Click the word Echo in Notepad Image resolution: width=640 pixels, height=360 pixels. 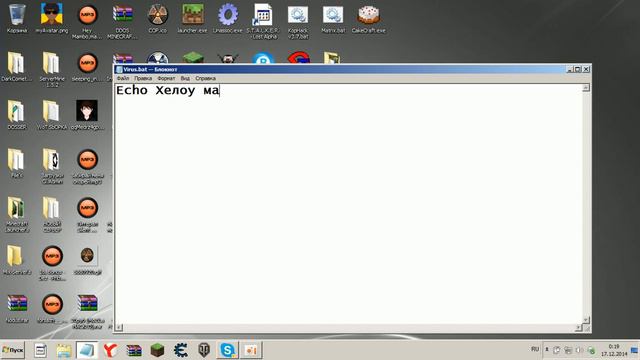tap(132, 90)
